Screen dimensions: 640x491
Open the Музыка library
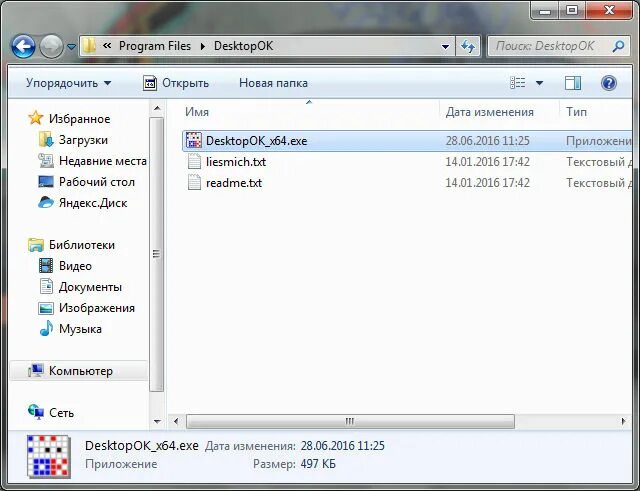(80, 329)
